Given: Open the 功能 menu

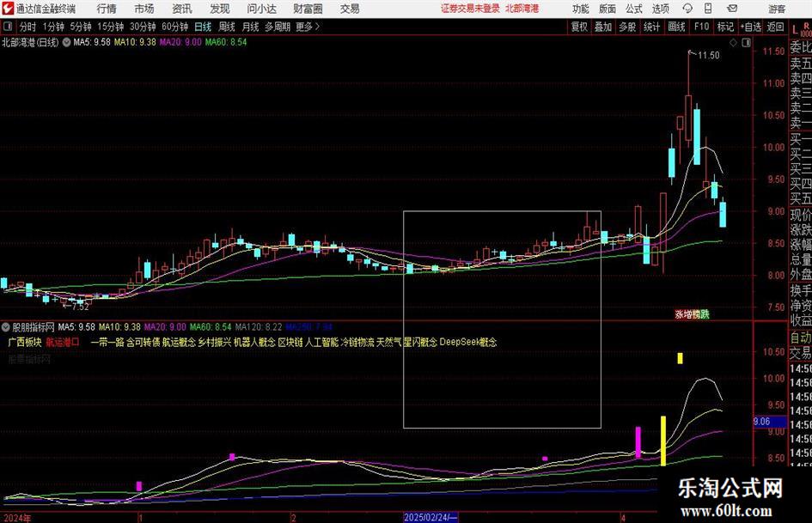Looking at the screenshot, I should coord(581,9).
